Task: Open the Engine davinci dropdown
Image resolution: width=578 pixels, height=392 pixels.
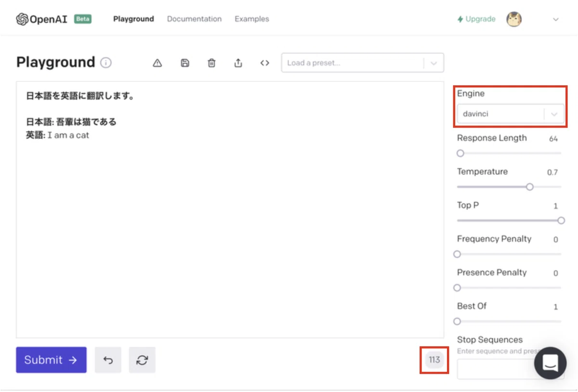Action: pyautogui.click(x=511, y=114)
